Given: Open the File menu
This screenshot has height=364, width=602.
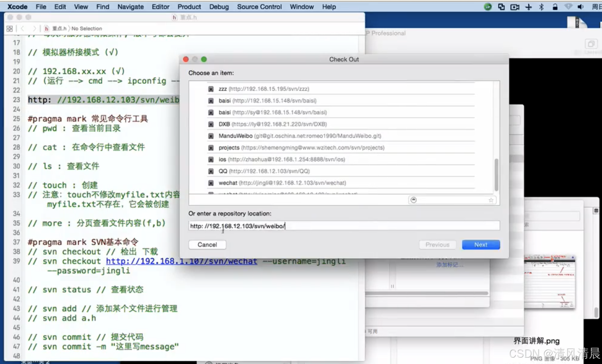Looking at the screenshot, I should 41,7.
